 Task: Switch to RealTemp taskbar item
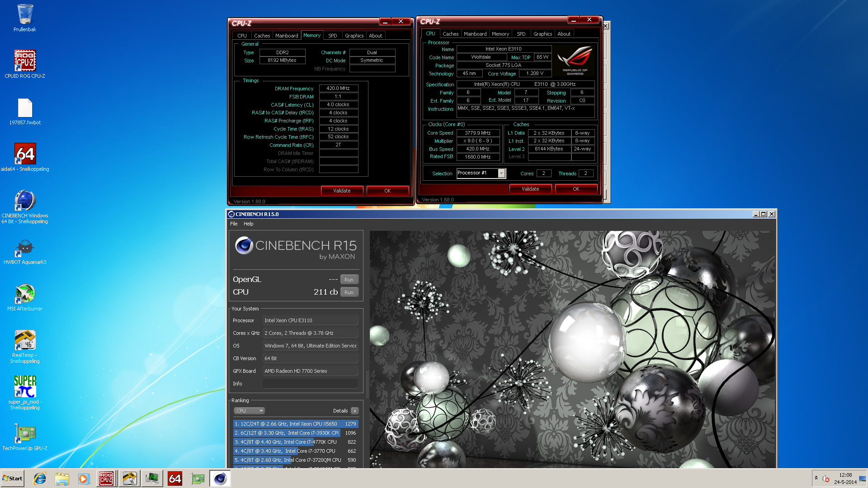click(x=129, y=479)
